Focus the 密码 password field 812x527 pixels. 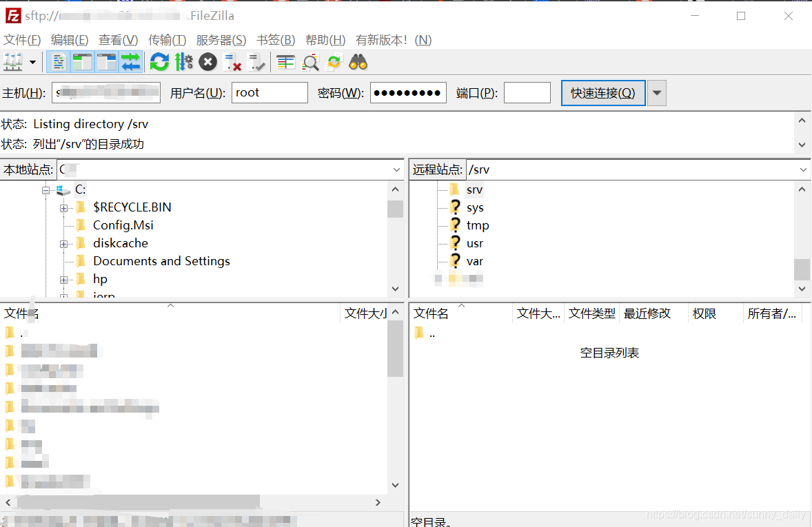coord(408,93)
